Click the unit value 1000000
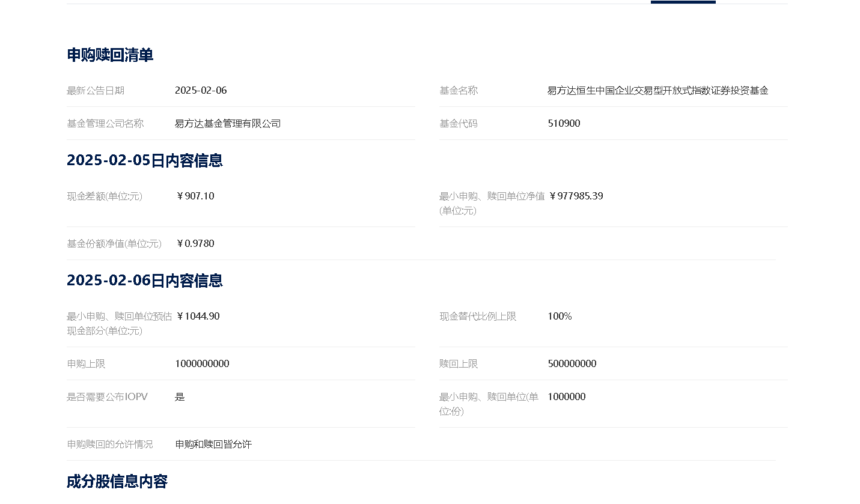The height and width of the screenshot is (504, 860). click(x=567, y=397)
